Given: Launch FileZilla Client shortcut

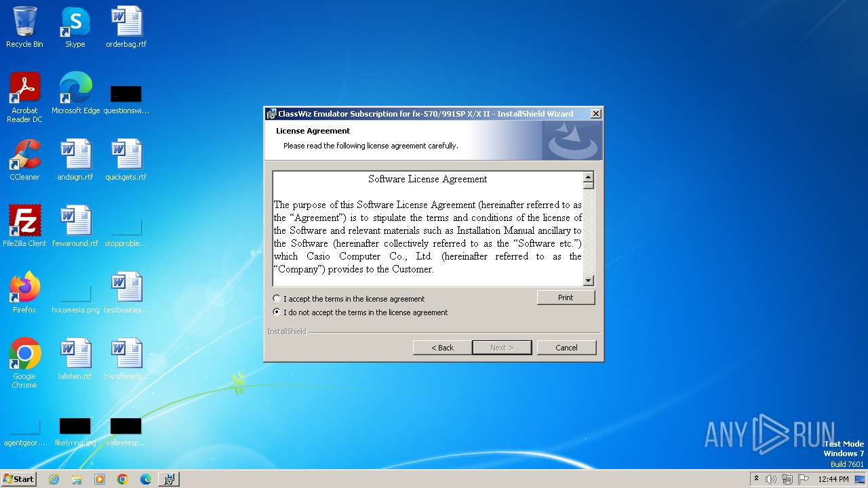Looking at the screenshot, I should [24, 226].
